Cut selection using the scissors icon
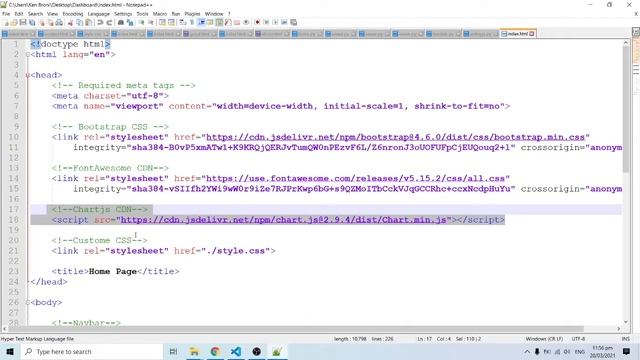640x360 pixels. coord(70,22)
